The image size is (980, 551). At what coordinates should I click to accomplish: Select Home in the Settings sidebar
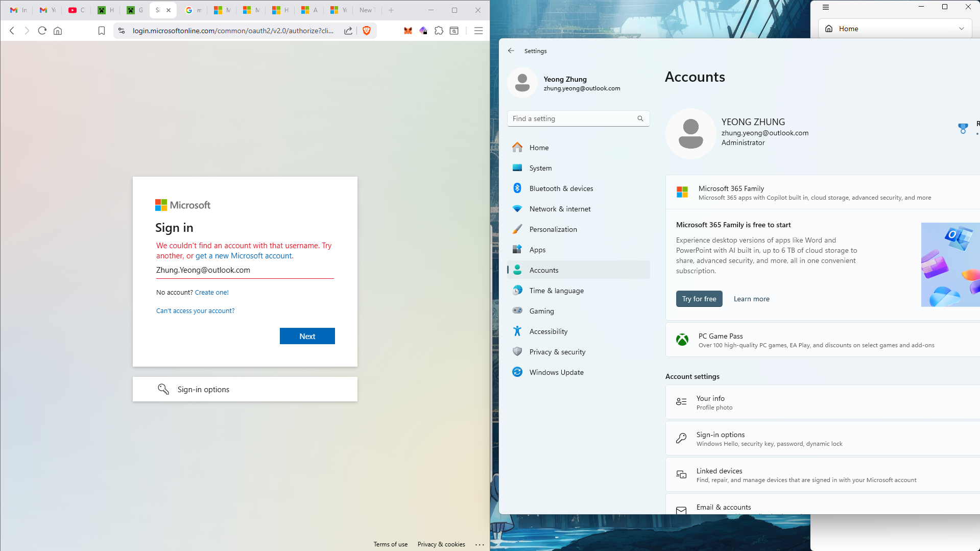click(579, 148)
